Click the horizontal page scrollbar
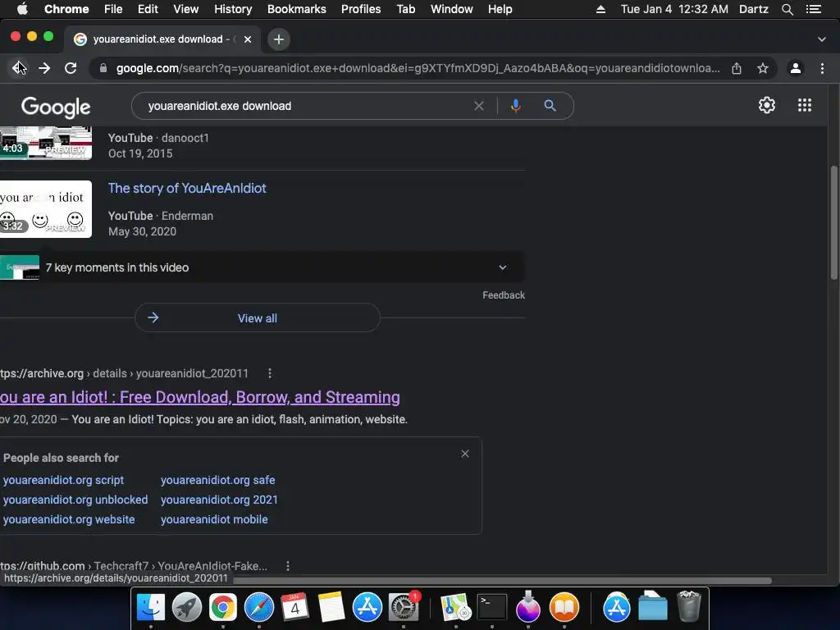Screen dimensions: 840x630 coord(503,580)
